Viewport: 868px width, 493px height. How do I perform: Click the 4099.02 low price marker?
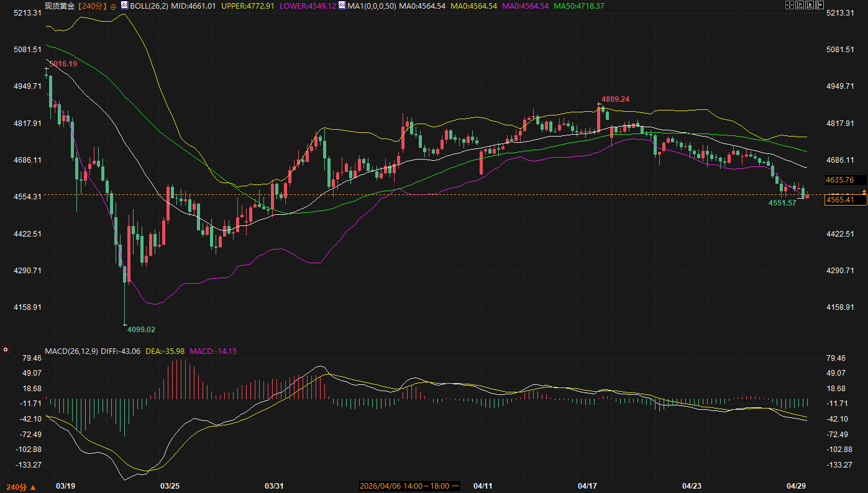pyautogui.click(x=141, y=330)
